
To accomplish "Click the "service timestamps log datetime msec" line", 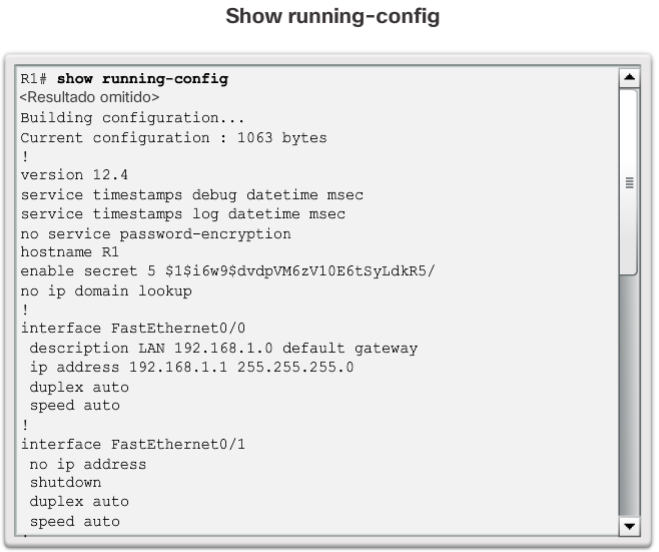I will tap(183, 214).
